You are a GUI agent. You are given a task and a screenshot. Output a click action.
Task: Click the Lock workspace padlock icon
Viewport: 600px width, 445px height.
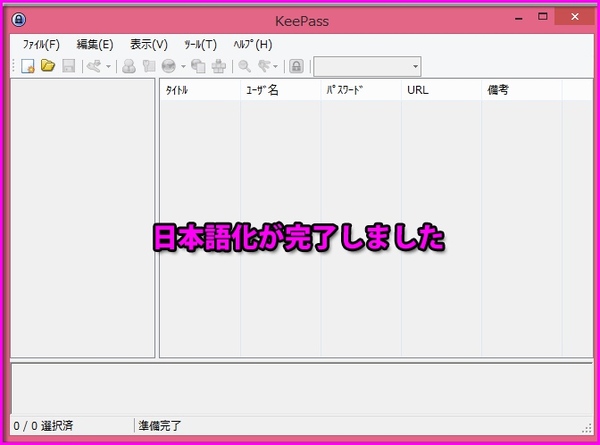point(296,66)
